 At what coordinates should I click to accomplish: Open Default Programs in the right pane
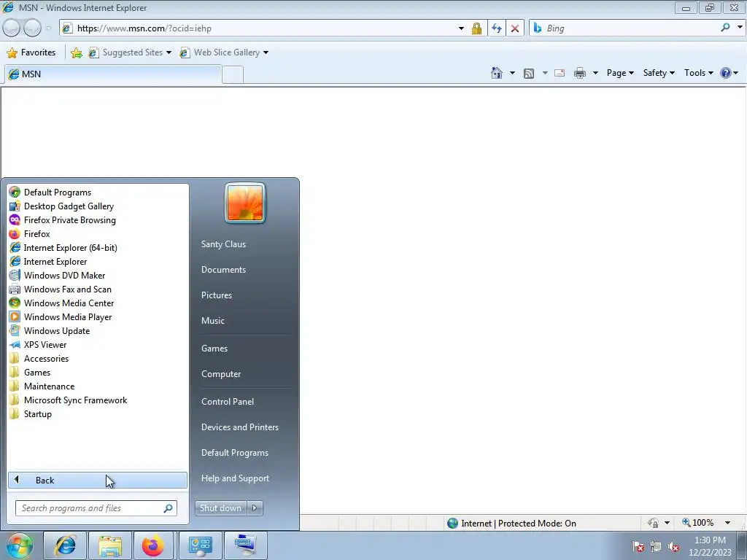point(234,453)
